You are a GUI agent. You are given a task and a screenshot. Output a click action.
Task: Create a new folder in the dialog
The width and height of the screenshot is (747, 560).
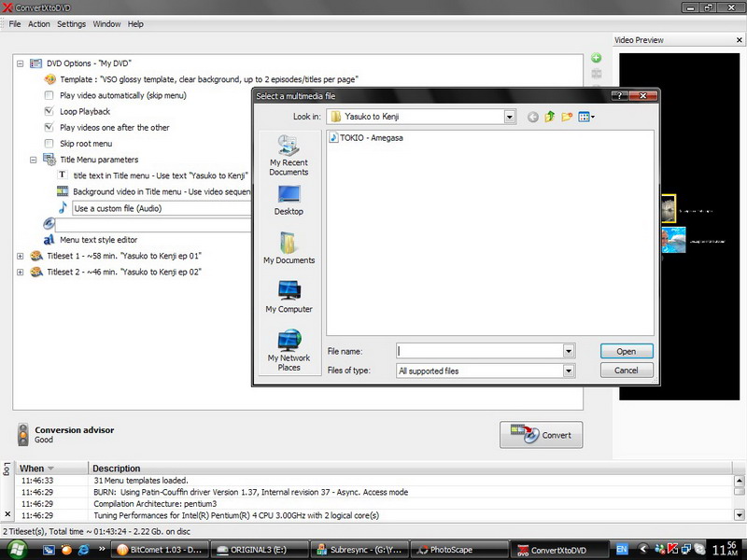[567, 117]
